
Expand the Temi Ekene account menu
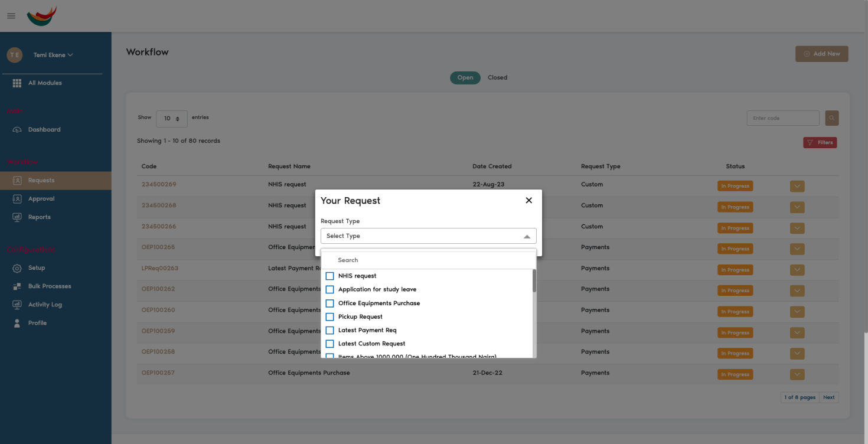click(x=53, y=54)
